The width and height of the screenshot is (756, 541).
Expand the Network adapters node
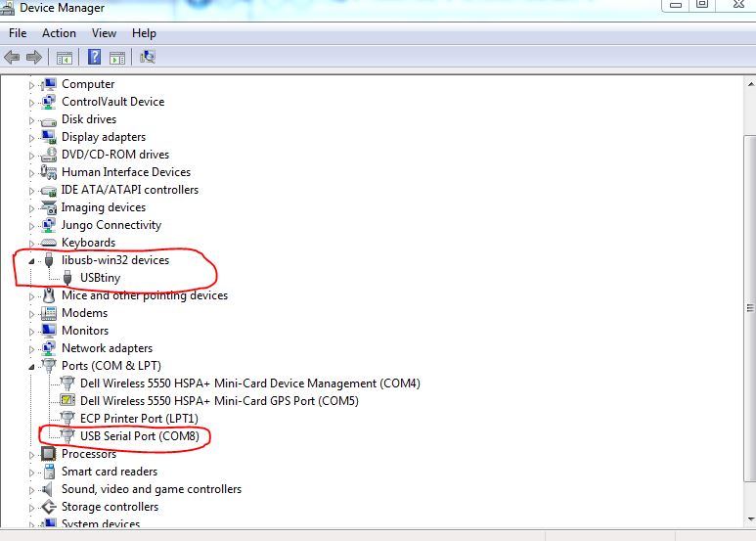[32, 349]
